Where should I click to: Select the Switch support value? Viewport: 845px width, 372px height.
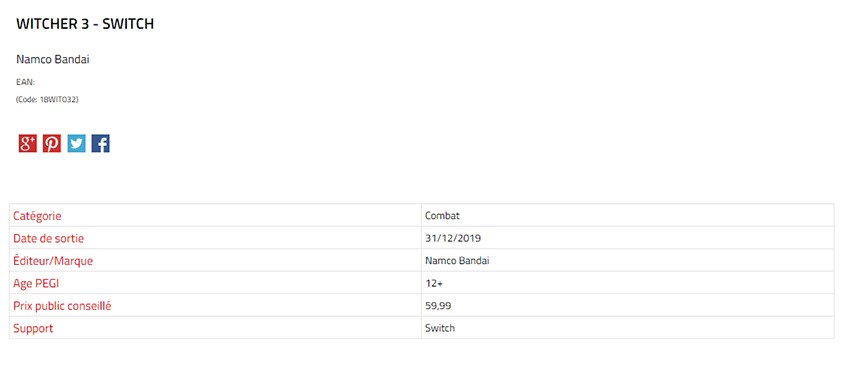440,328
